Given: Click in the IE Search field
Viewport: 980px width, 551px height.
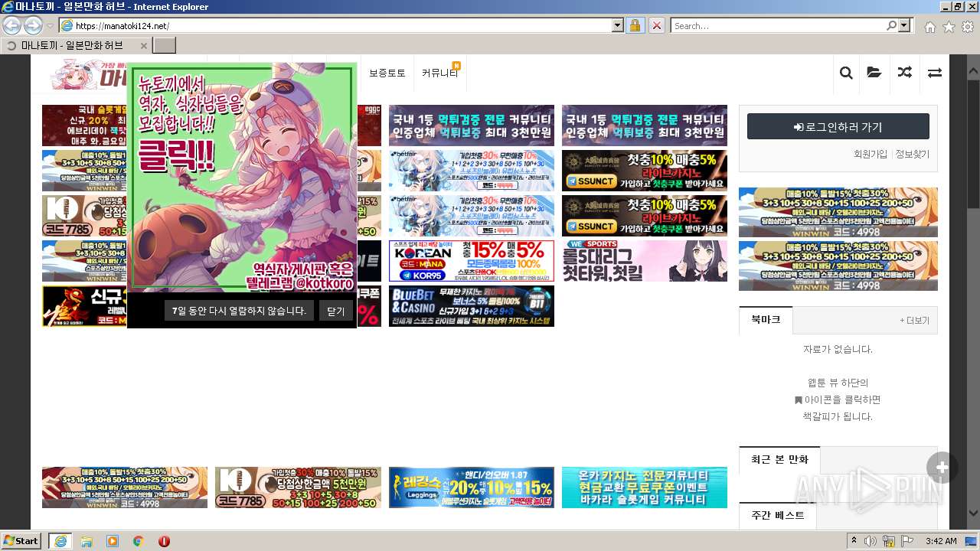Looking at the screenshot, I should 778,25.
